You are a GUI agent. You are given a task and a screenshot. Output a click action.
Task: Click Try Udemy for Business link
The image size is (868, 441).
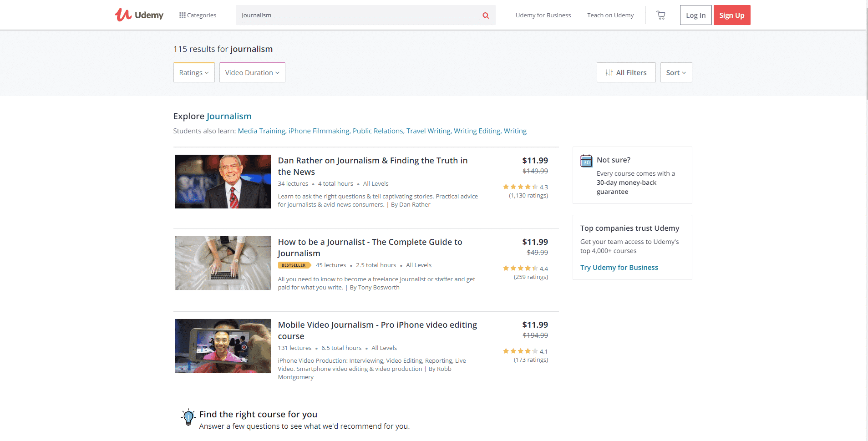click(x=619, y=268)
